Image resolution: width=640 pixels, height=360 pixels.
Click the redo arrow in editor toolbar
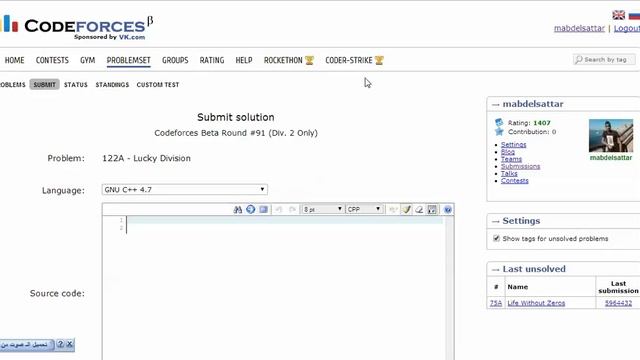(292, 209)
